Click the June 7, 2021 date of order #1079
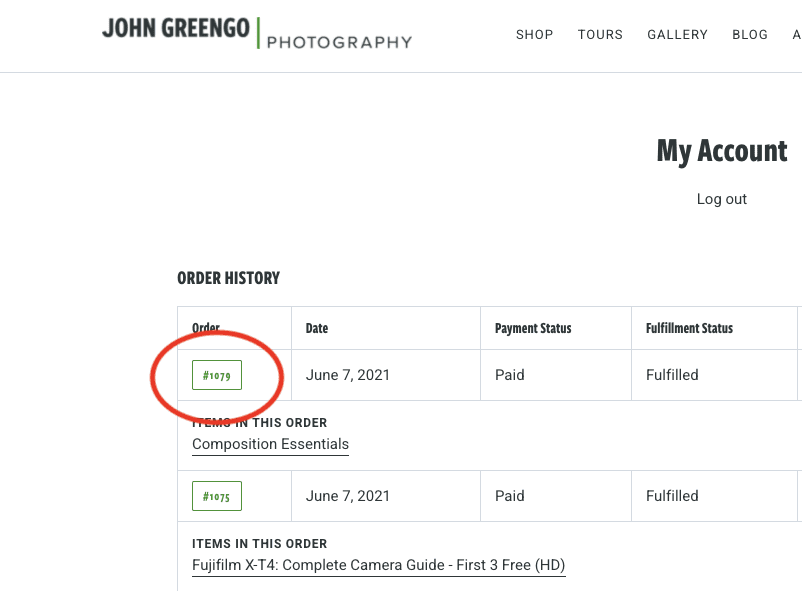802x591 pixels. [x=347, y=375]
